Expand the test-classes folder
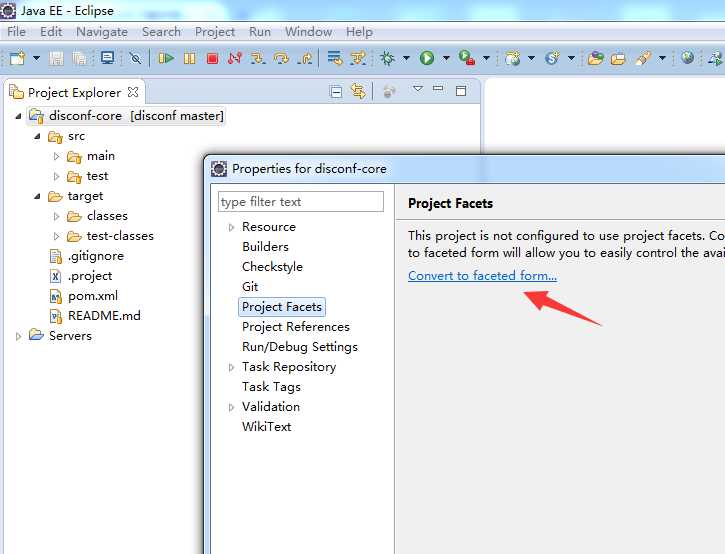The width and height of the screenshot is (725, 554). pyautogui.click(x=56, y=236)
